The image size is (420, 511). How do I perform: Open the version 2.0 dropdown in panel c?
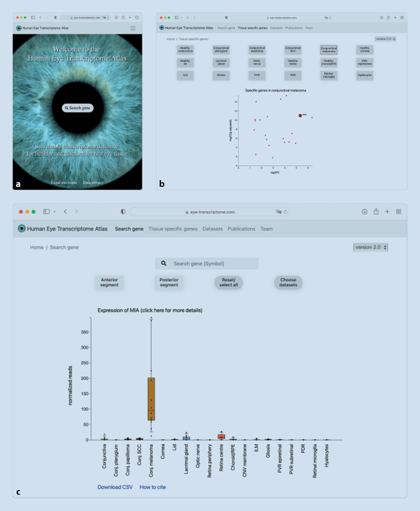370,247
